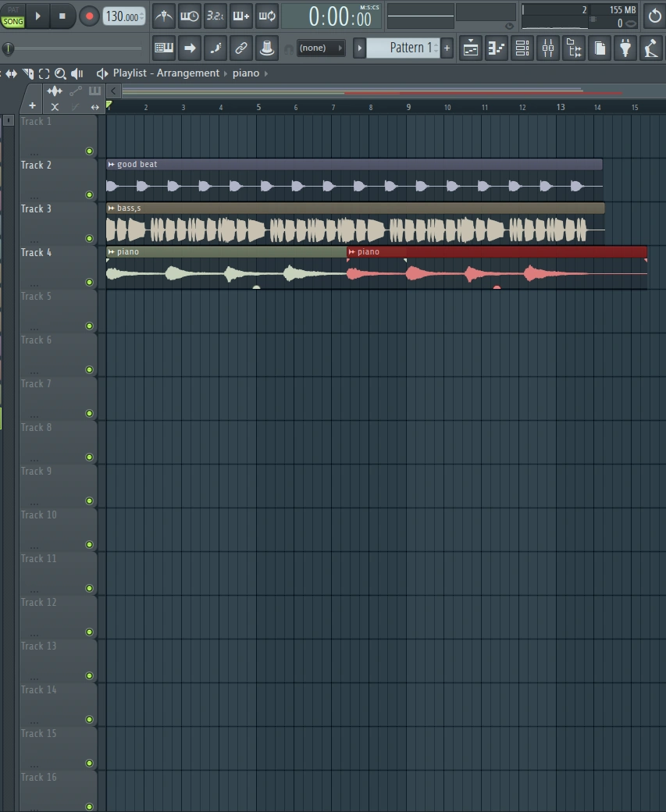
Task: Open the Channel rack
Action: click(x=522, y=48)
